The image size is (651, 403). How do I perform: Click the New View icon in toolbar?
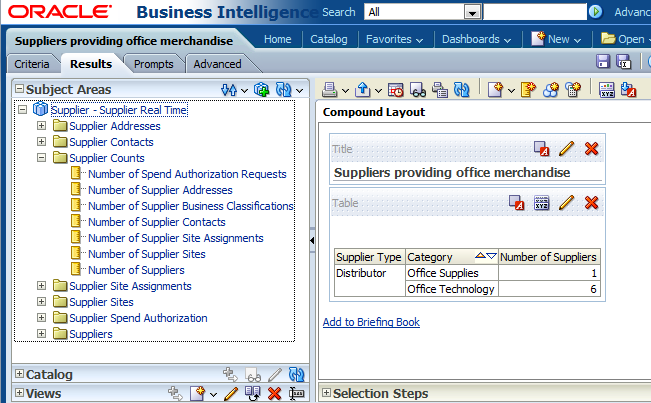pos(495,89)
